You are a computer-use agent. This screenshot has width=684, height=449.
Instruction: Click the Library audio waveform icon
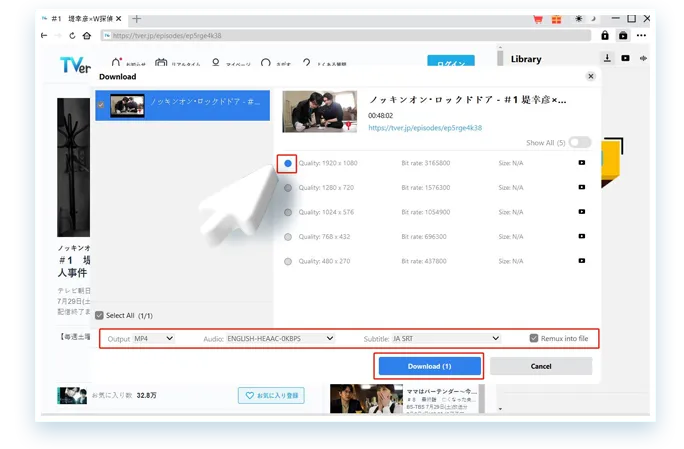pos(643,58)
